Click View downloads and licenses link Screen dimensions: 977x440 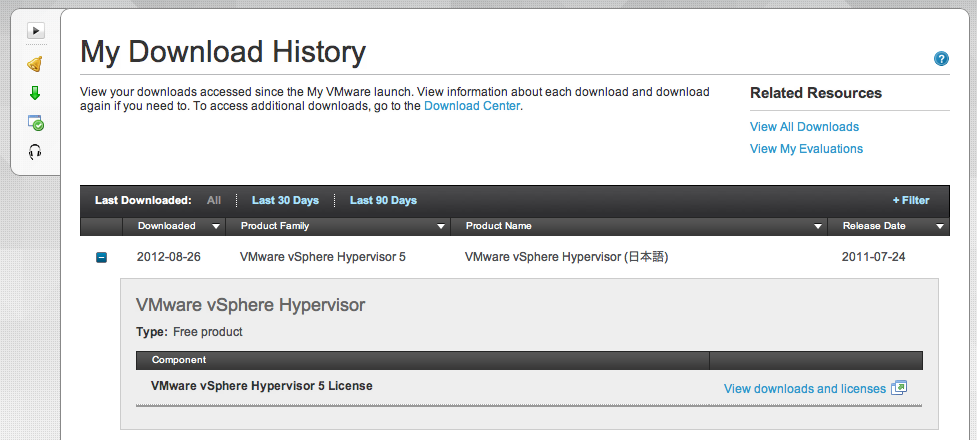[804, 389]
